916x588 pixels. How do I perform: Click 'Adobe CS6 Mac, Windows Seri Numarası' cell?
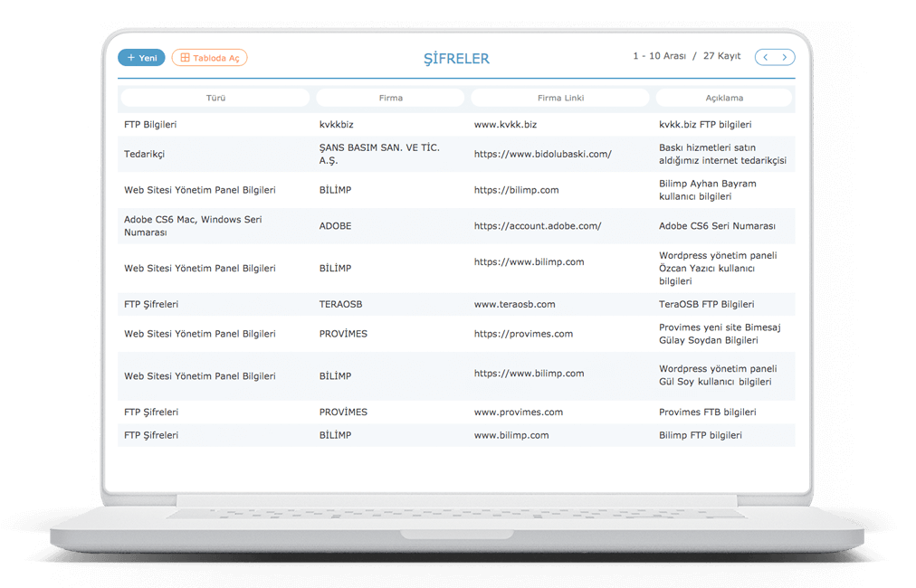(193, 226)
